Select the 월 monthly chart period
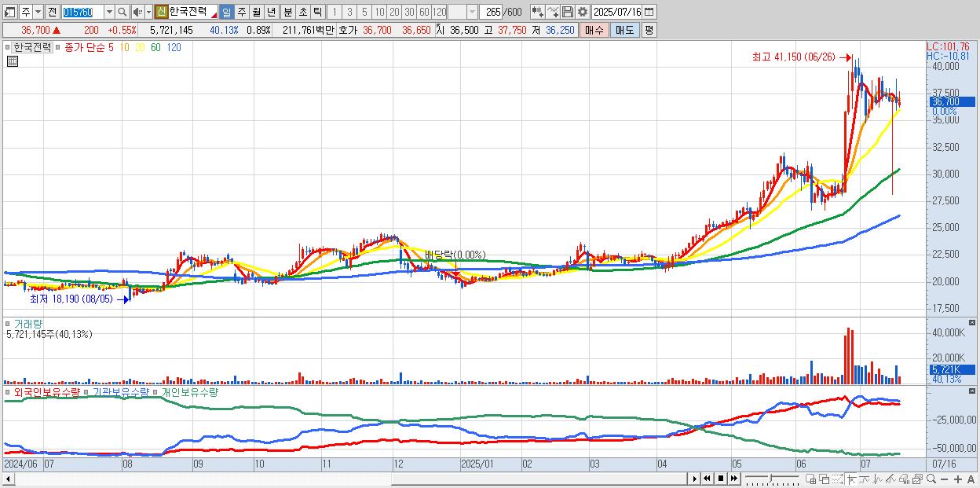This screenshot has width=980, height=488. (x=256, y=12)
